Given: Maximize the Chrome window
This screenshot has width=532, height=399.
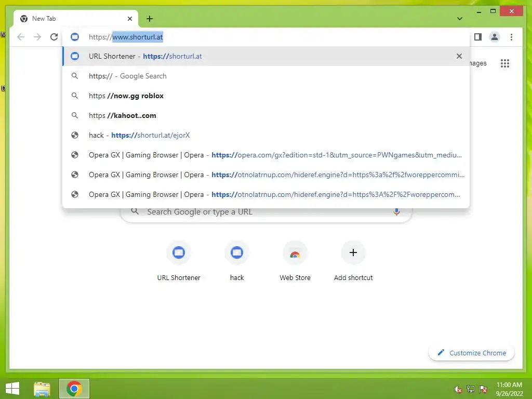Looking at the screenshot, I should pos(493,11).
